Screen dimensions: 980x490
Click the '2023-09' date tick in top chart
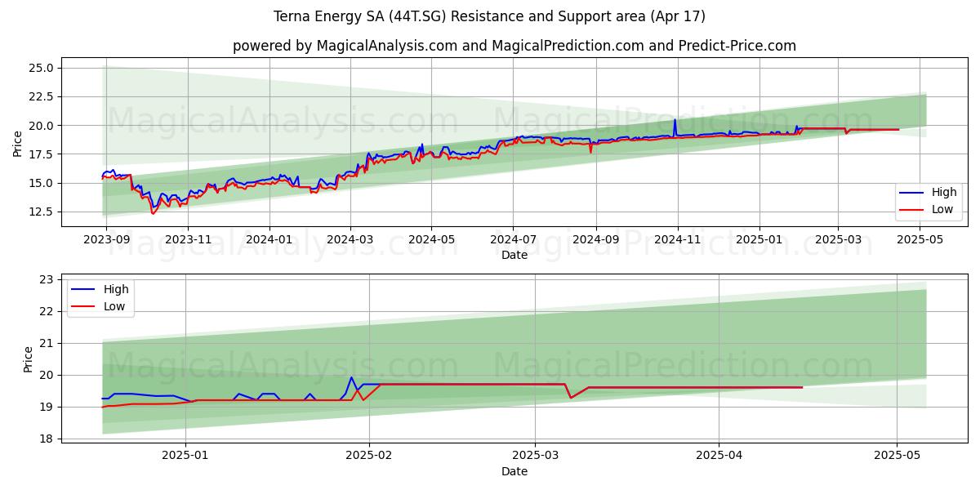[x=106, y=239]
